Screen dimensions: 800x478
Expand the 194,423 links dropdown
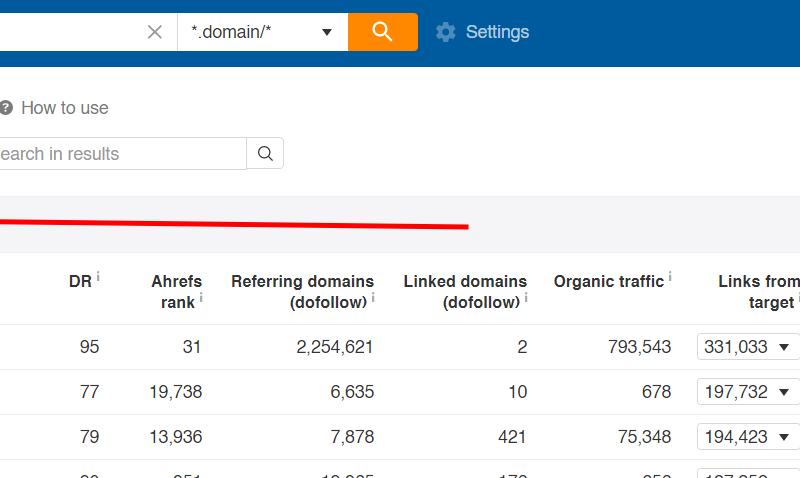[748, 437]
